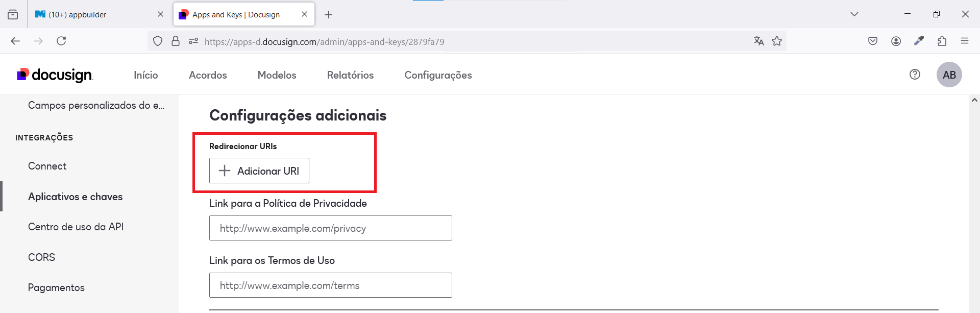Image resolution: width=980 pixels, height=313 pixels.
Task: Open the Configurações menu
Action: pos(438,75)
